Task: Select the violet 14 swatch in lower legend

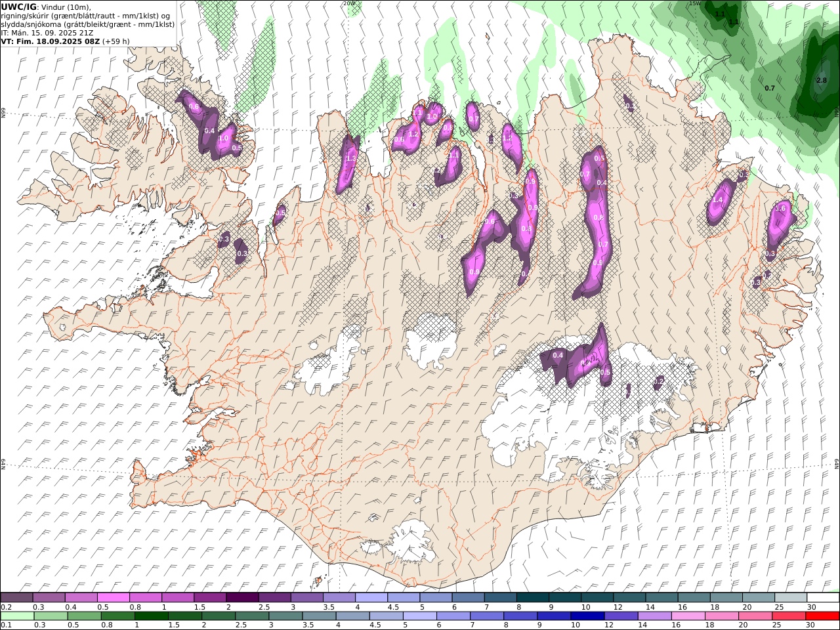Action: tap(656, 616)
